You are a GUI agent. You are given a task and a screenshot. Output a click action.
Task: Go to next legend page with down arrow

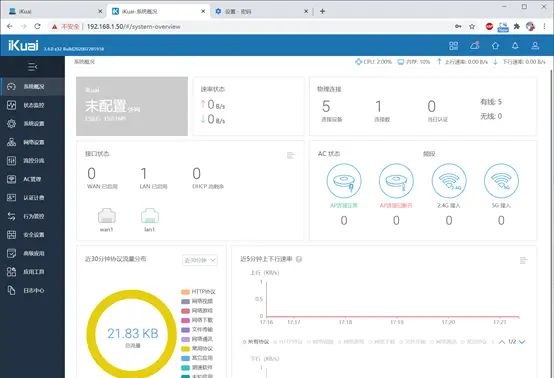522,342
